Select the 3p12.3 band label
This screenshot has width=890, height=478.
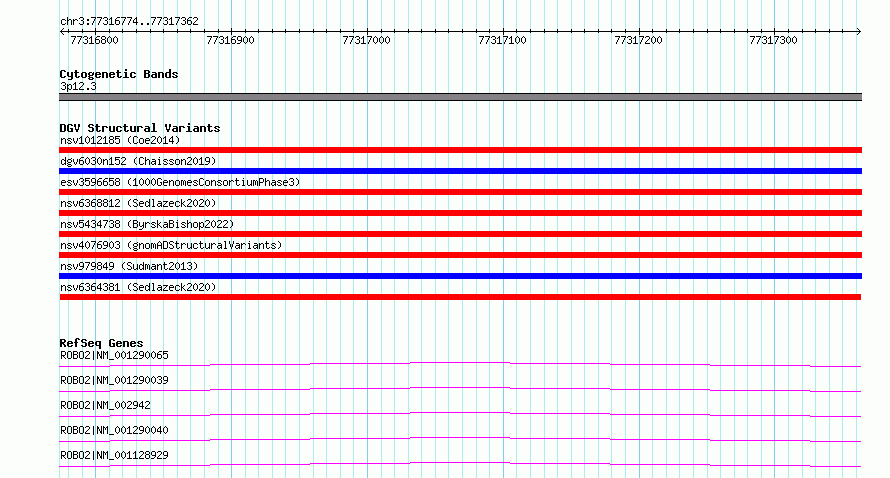[x=78, y=86]
